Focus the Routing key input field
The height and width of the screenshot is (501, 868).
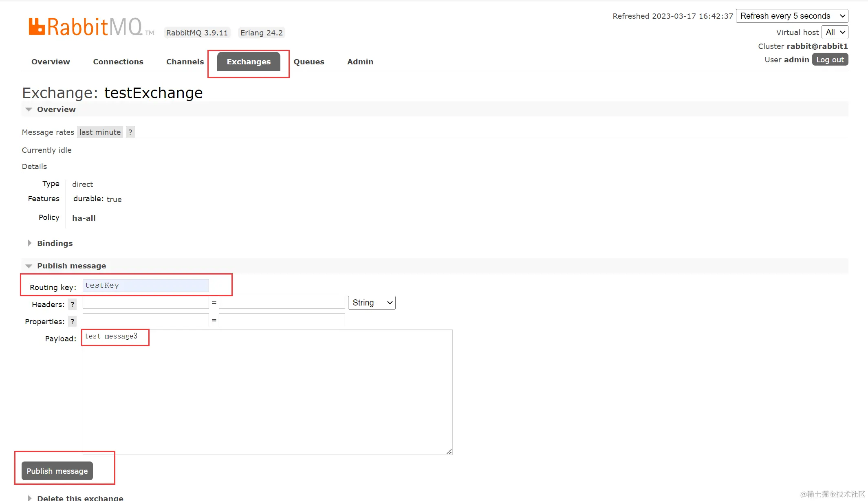click(x=145, y=286)
